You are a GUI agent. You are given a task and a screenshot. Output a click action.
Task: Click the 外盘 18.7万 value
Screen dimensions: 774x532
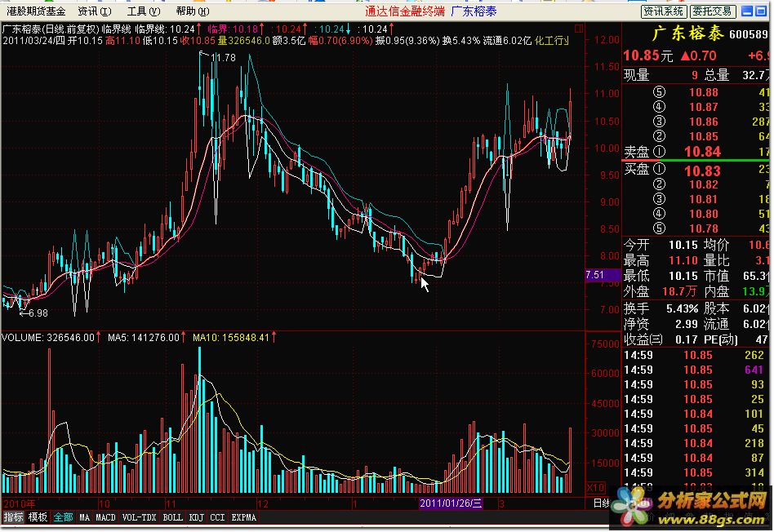(679, 291)
